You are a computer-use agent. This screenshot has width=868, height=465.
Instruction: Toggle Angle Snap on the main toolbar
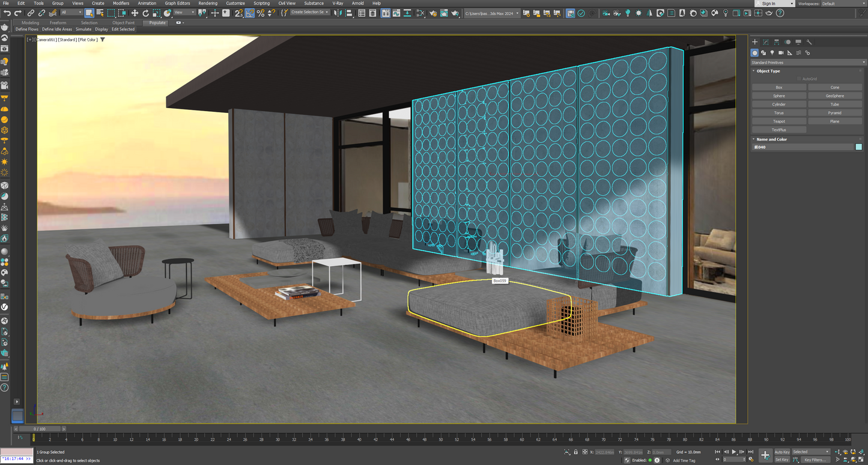pyautogui.click(x=249, y=13)
